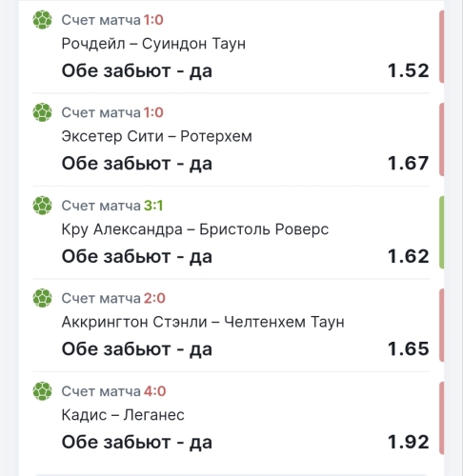Screen dimensions: 463x476
Task: Open the Кру Александра – Бристоль Роверс match
Action: pyautogui.click(x=195, y=229)
